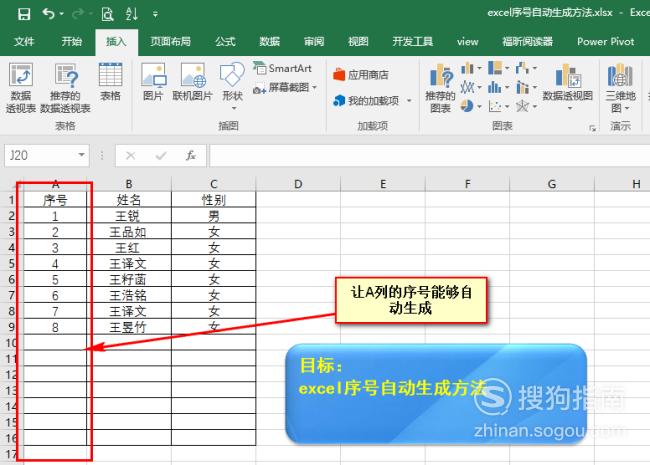The height and width of the screenshot is (465, 650).
Task: Select column D header
Action: coord(298,184)
